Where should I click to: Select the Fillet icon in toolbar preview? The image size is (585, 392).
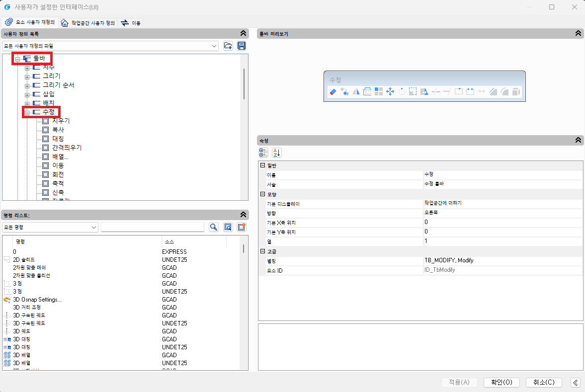point(504,92)
